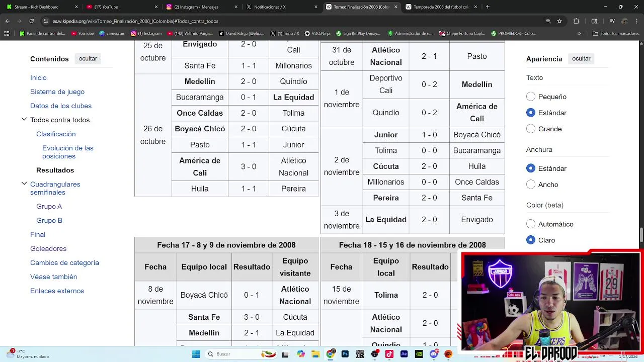Jump to Enlaces externos section
Image resolution: width=644 pixels, height=362 pixels.
[x=57, y=291]
